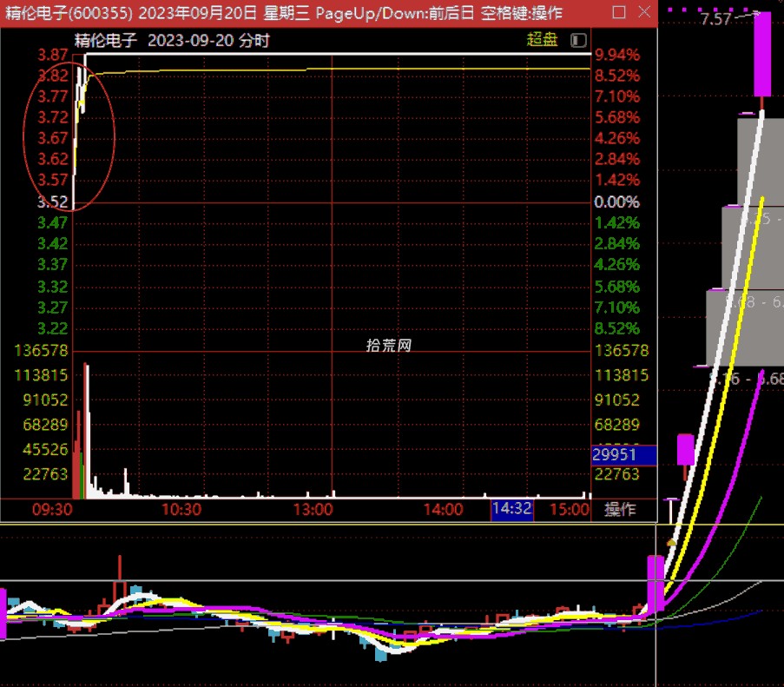Click the 29951 volume value label
The height and width of the screenshot is (687, 784).
(623, 454)
